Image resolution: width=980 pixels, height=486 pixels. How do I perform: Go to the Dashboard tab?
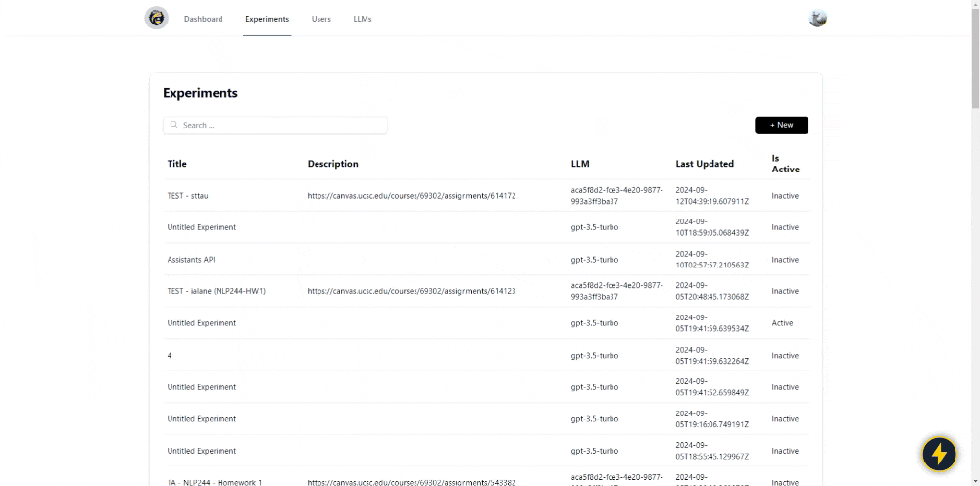coord(203,19)
